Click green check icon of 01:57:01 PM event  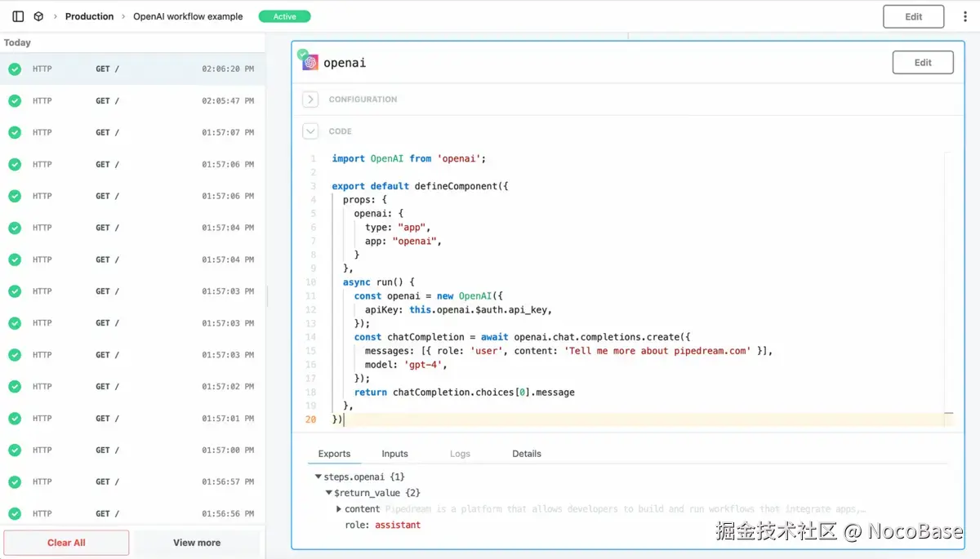15,419
